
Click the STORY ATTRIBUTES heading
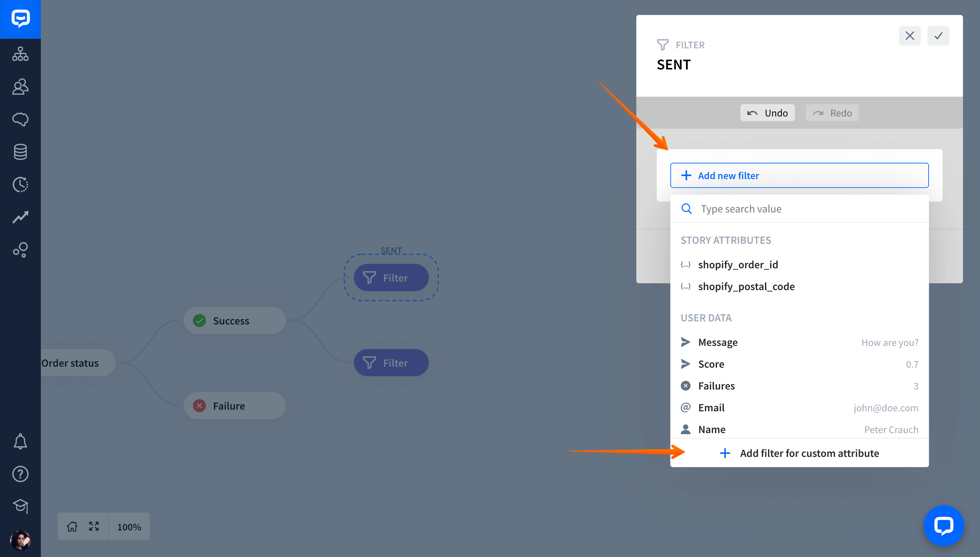[x=725, y=240]
